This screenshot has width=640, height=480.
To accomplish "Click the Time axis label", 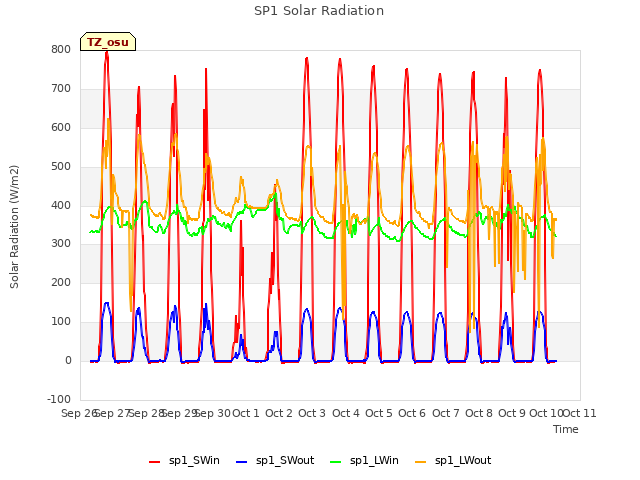I will tap(566, 429).
